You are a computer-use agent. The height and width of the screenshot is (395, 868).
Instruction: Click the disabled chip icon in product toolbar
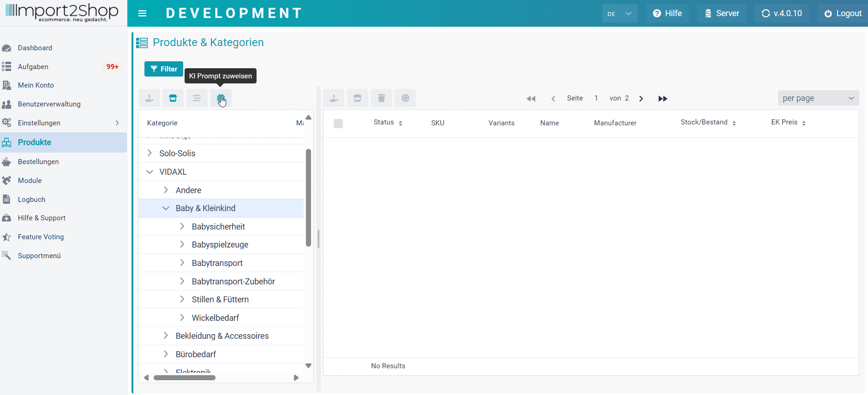405,98
